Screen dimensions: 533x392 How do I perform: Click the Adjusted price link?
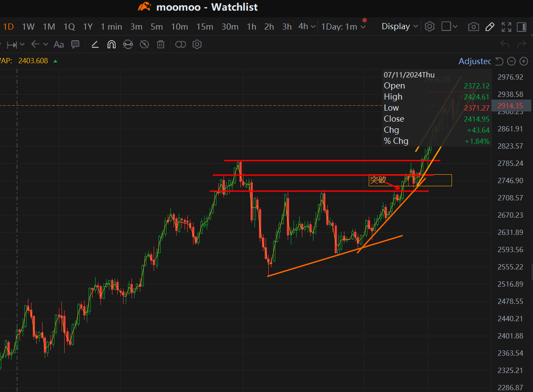click(475, 61)
